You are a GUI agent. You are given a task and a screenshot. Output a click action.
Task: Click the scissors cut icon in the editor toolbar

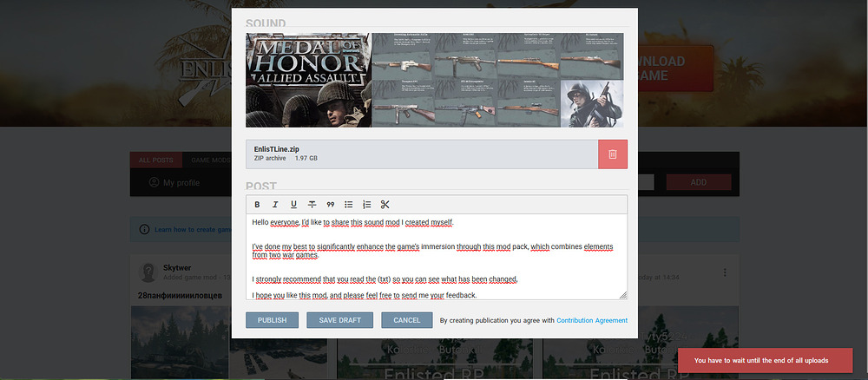[x=385, y=205]
